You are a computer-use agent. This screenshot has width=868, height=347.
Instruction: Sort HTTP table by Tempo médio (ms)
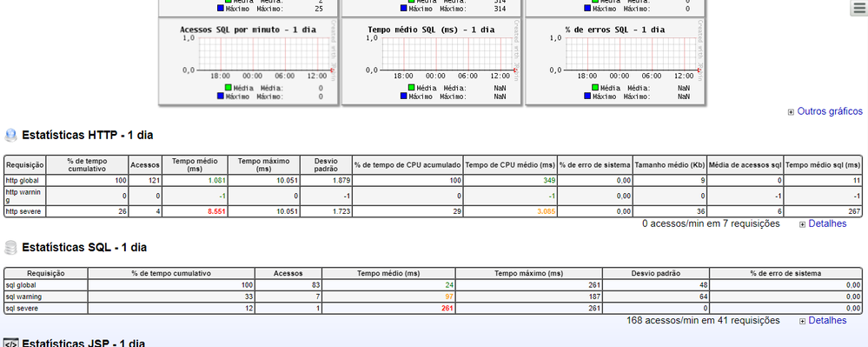tap(195, 165)
